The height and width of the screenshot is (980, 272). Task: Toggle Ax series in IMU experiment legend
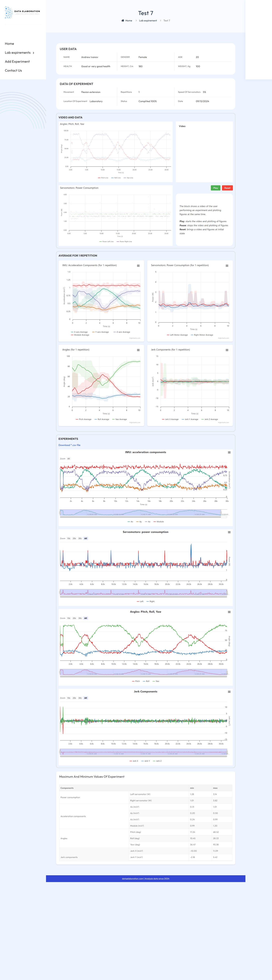(x=130, y=521)
